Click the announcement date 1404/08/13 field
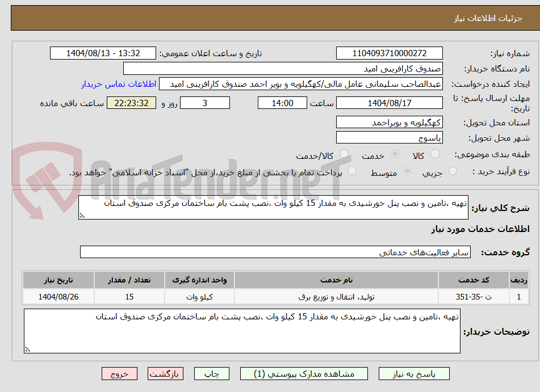The height and width of the screenshot is (392, 540). (x=102, y=53)
